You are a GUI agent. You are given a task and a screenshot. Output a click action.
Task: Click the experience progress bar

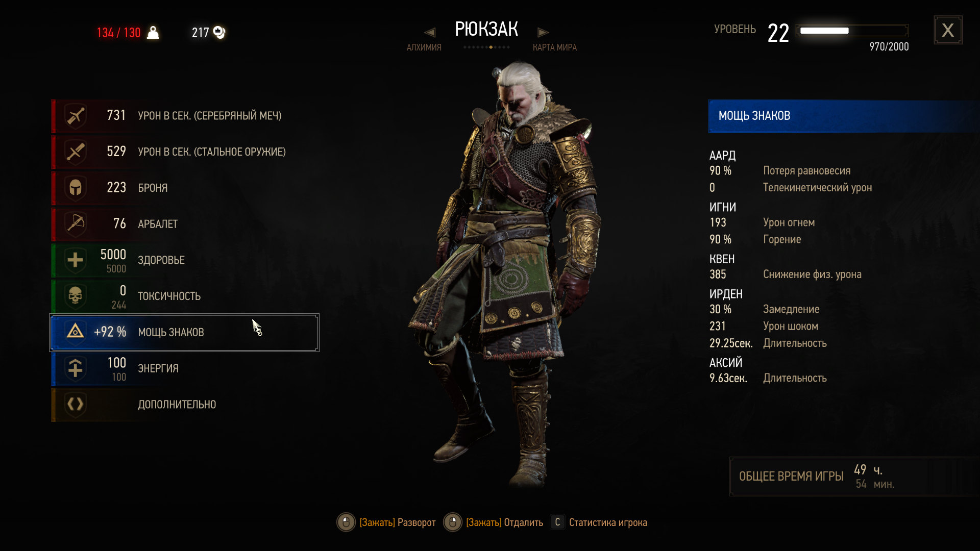[852, 31]
